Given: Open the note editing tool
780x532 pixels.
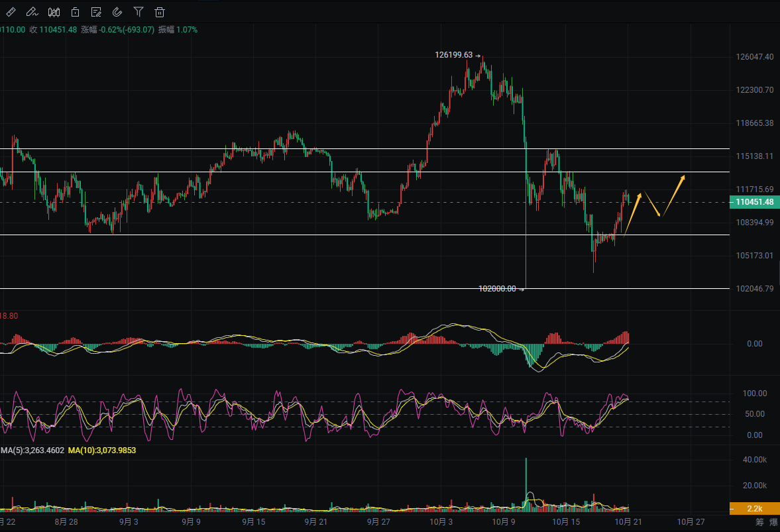Looking at the screenshot, I should [96, 12].
